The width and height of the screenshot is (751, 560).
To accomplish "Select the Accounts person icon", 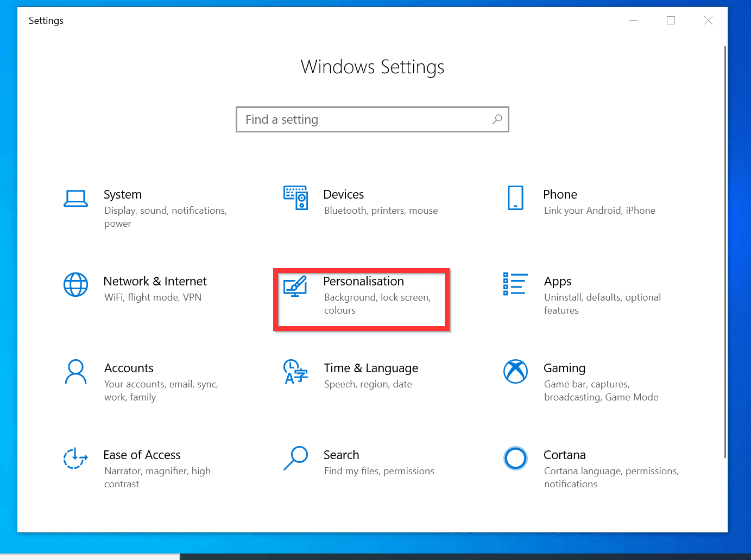I will pos(75,372).
